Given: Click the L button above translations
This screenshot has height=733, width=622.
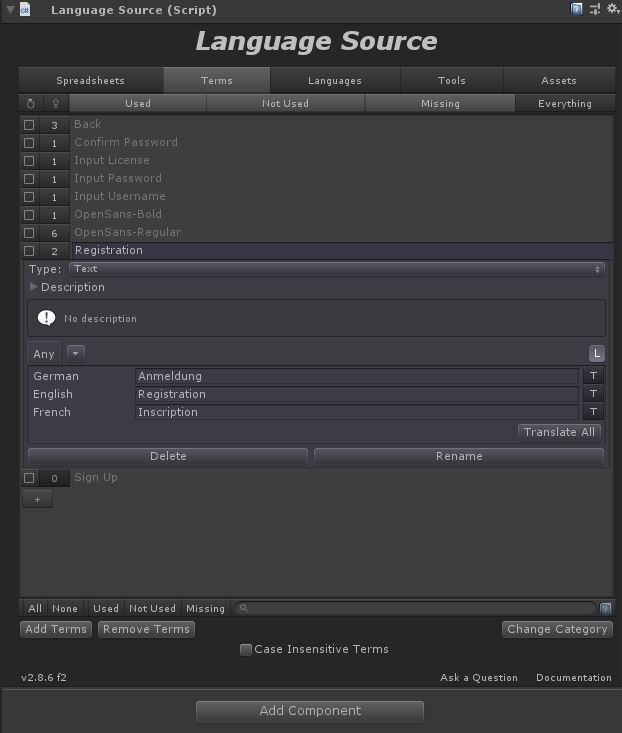Looking at the screenshot, I should click(596, 354).
